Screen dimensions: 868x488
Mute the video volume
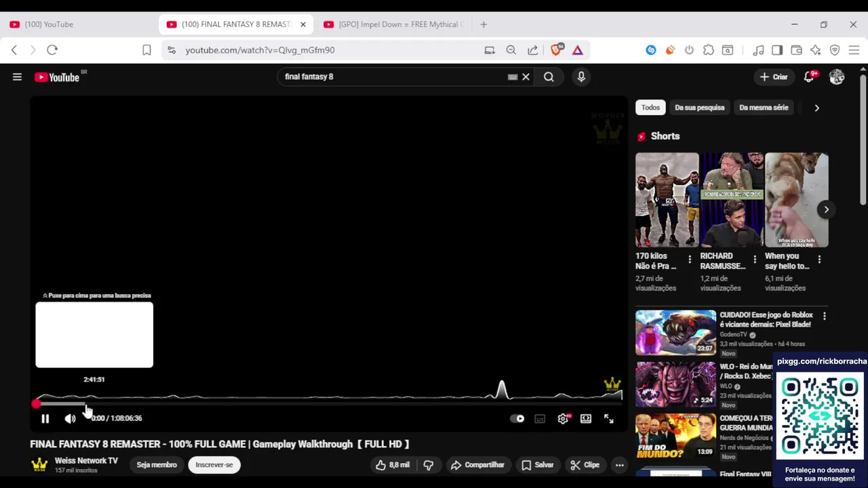(x=70, y=418)
